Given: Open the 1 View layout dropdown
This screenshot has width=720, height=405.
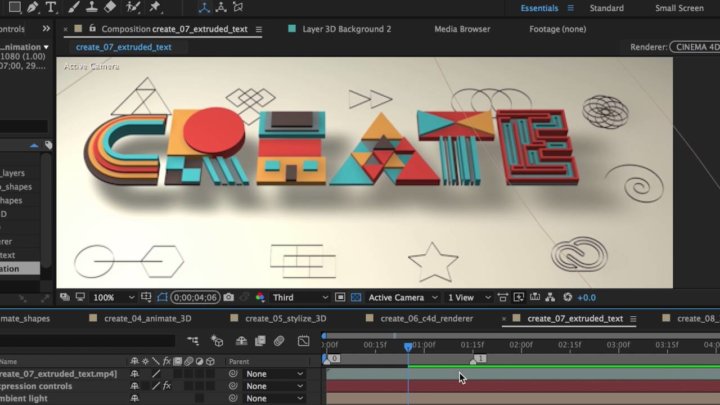Looking at the screenshot, I should (466, 297).
